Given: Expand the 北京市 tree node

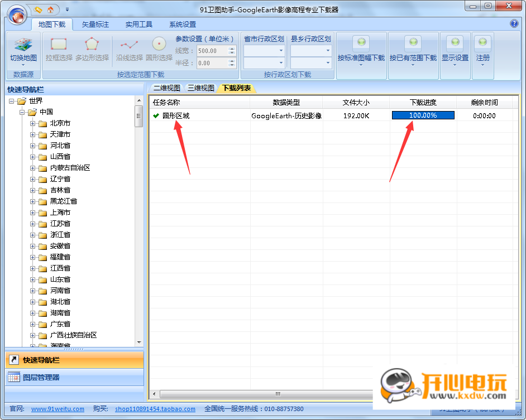Looking at the screenshot, I should pos(32,123).
